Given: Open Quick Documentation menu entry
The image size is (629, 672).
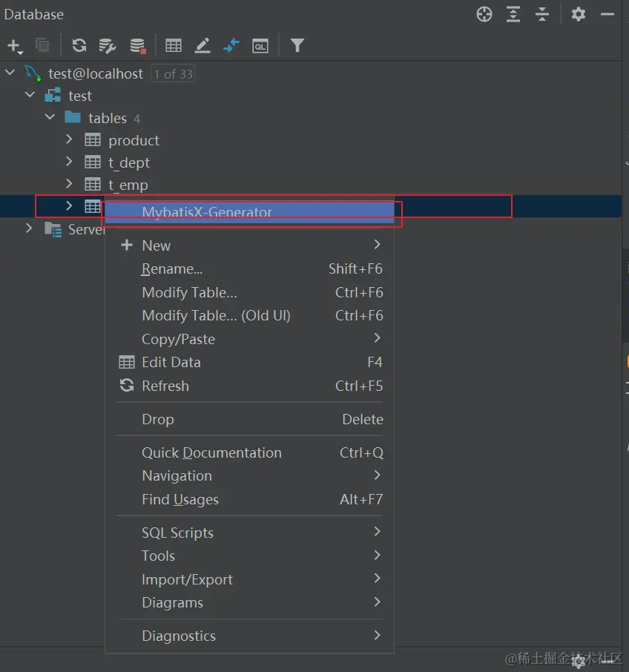Looking at the screenshot, I should [x=249, y=452].
